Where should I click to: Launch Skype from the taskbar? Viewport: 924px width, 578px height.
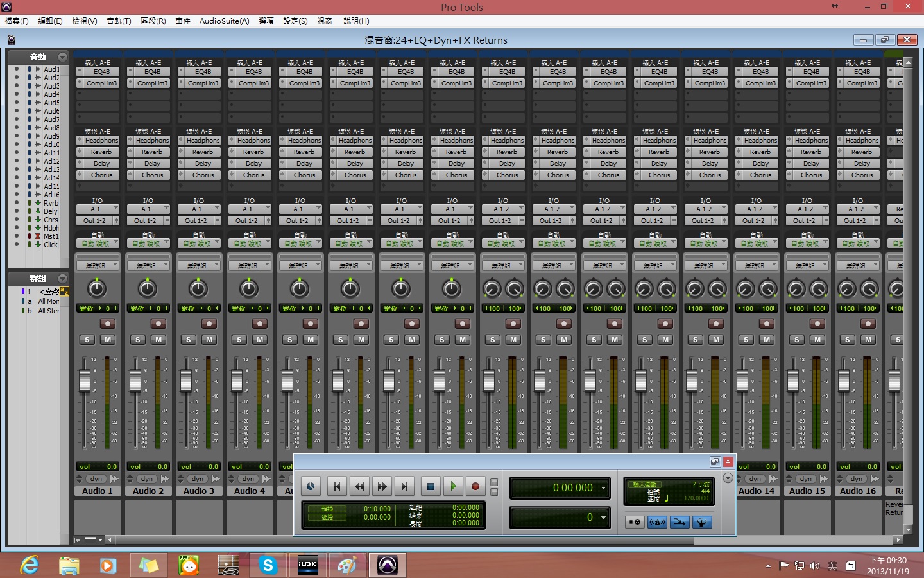coord(268,565)
